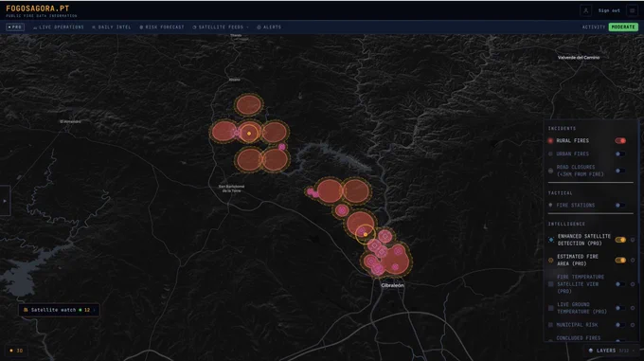
Task: Click the Rural Fires label text
Action: tap(573, 141)
